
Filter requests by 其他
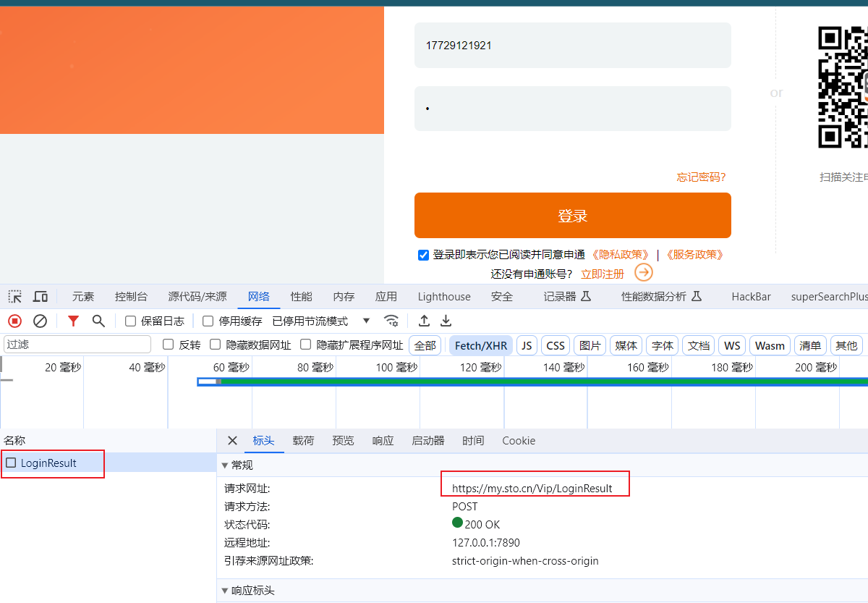pyautogui.click(x=846, y=345)
